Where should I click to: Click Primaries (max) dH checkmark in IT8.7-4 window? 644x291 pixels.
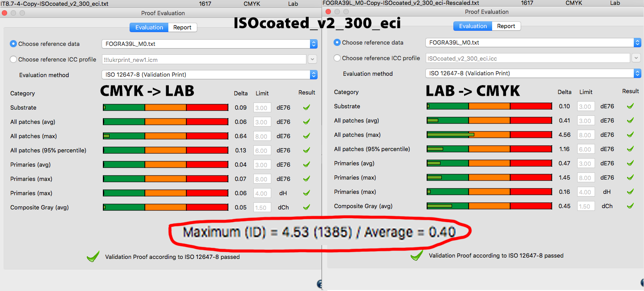(306, 193)
